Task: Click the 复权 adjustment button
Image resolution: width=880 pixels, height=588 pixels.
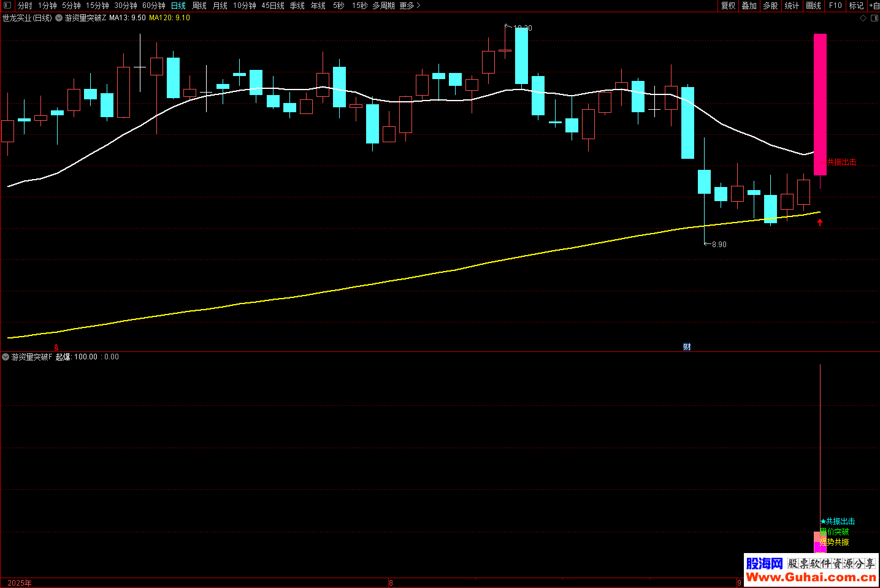Action: [x=729, y=6]
